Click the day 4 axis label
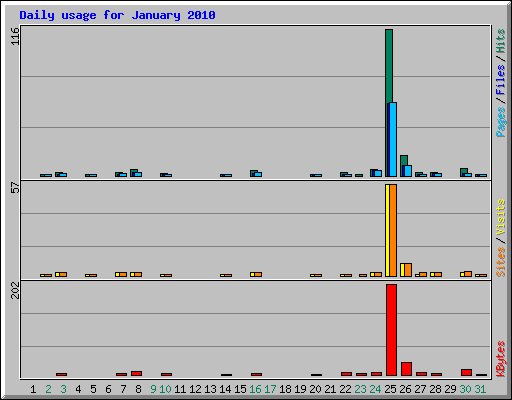 point(78,389)
